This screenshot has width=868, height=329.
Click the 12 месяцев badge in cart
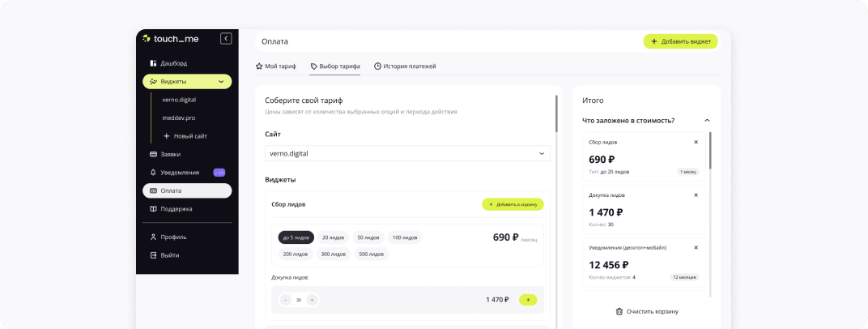coord(685,277)
